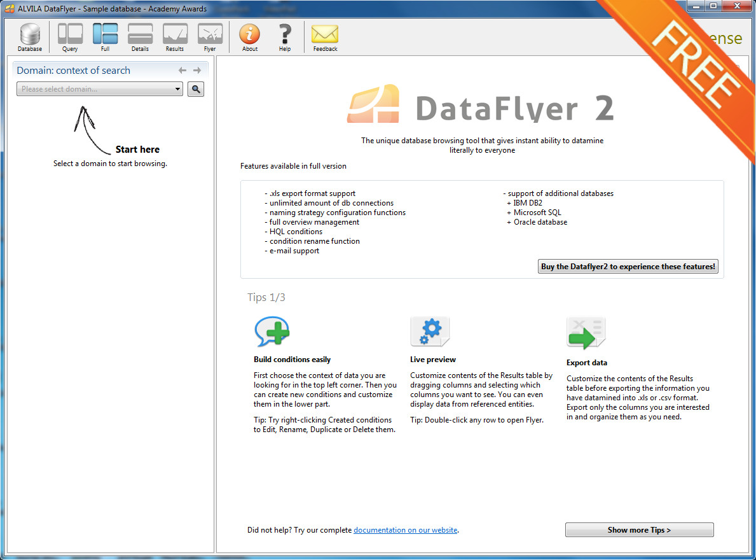The image size is (756, 560).
Task: Click the Tips 1/3 heading
Action: click(266, 297)
